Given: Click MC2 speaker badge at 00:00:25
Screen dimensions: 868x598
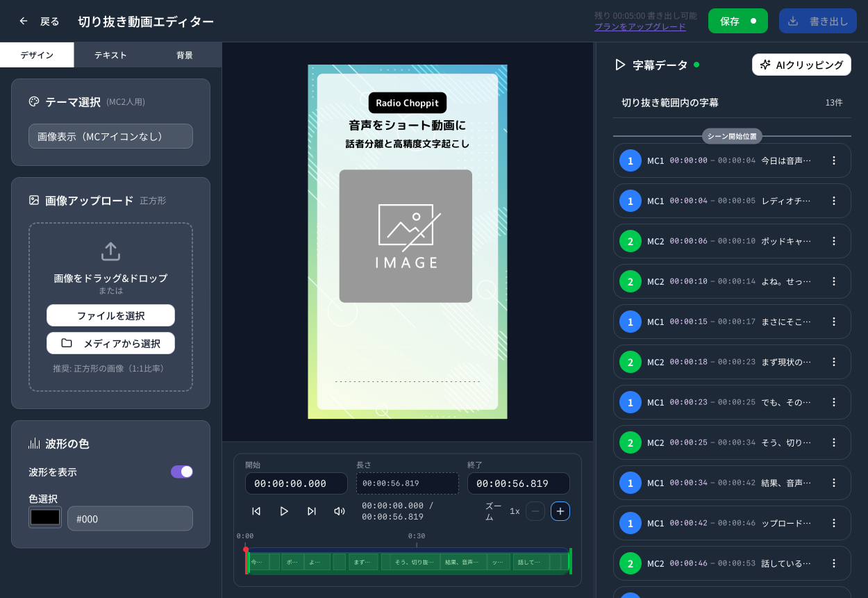Looking at the screenshot, I should pos(631,442).
